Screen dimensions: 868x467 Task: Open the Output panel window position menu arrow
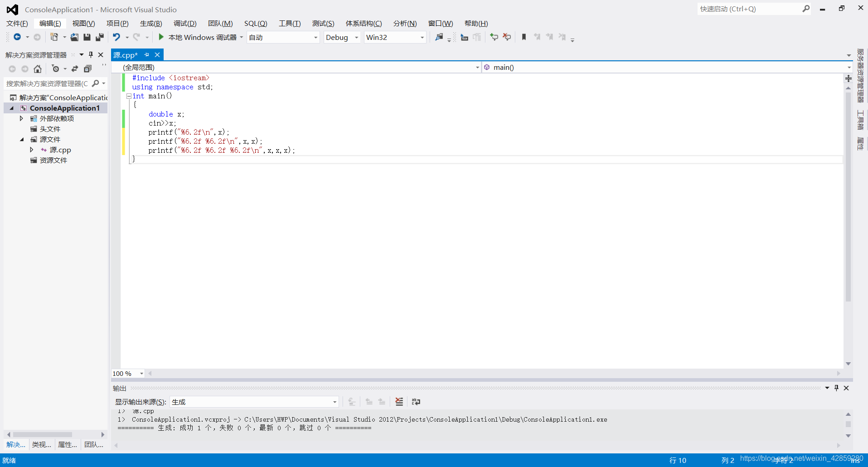(x=827, y=388)
